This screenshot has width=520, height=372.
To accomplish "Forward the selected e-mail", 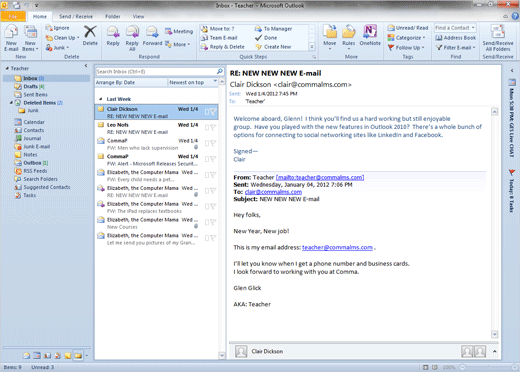I will [x=152, y=36].
